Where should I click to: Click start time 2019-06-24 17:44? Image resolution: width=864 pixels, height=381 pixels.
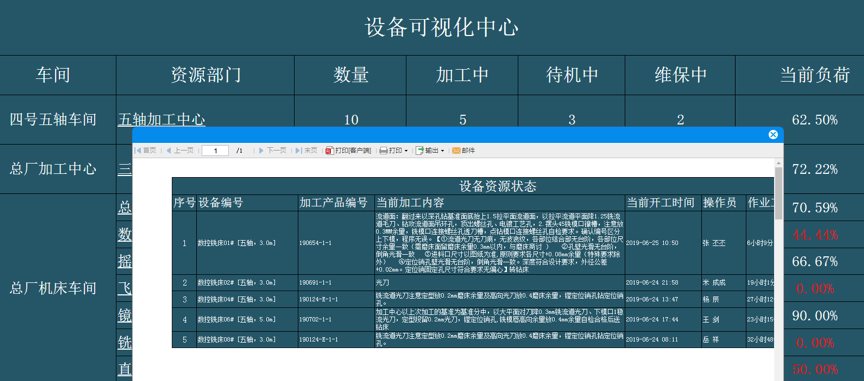pos(652,319)
